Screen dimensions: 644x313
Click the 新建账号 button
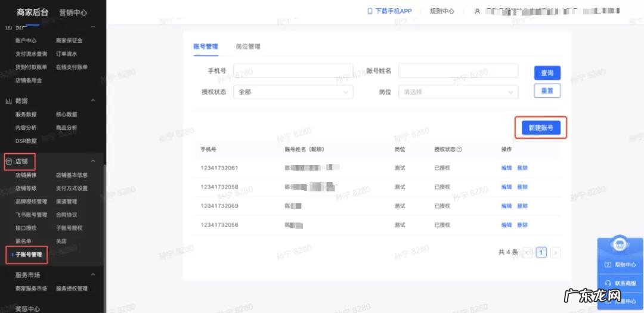(x=541, y=128)
